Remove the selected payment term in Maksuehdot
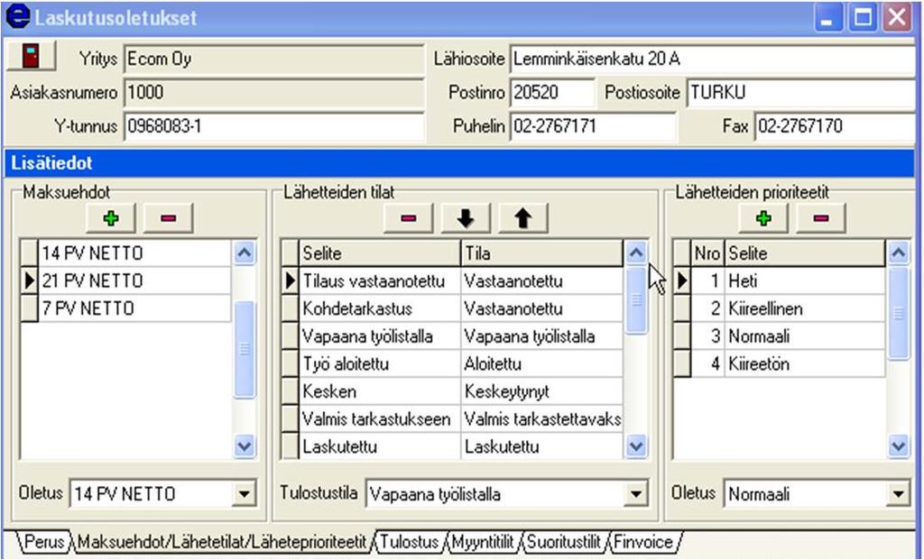 [168, 218]
